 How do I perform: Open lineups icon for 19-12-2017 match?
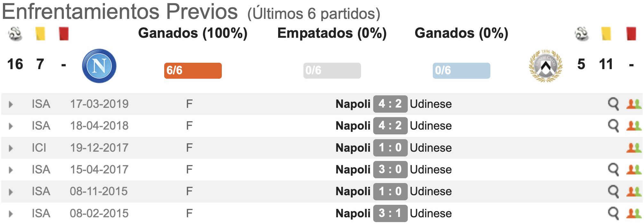634,148
